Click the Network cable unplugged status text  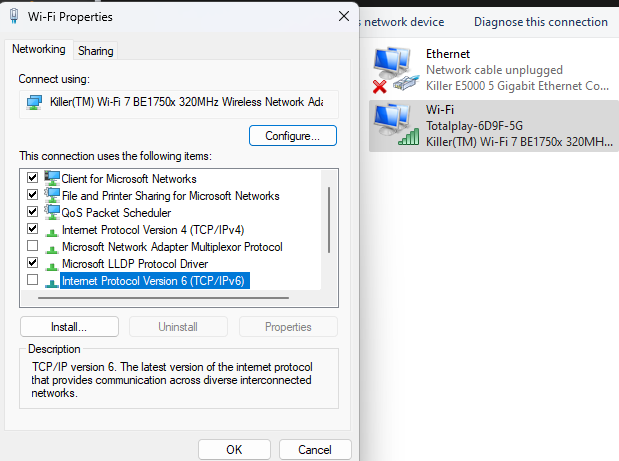pyautogui.click(x=494, y=70)
